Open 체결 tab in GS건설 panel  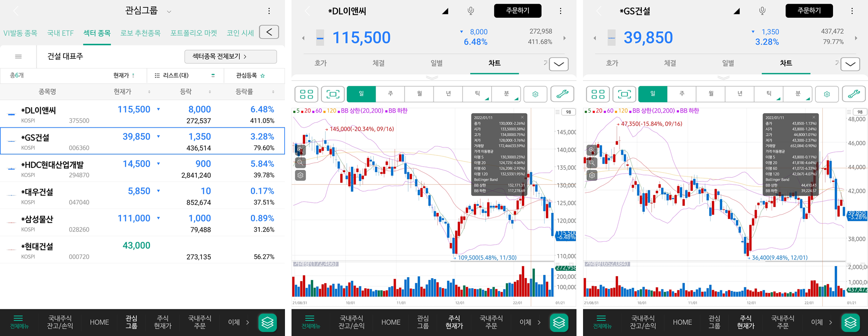tap(670, 63)
